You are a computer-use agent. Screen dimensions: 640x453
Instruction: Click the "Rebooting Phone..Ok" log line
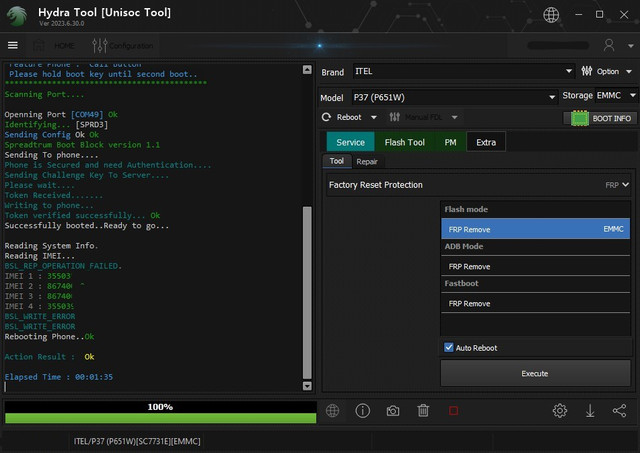coord(49,337)
